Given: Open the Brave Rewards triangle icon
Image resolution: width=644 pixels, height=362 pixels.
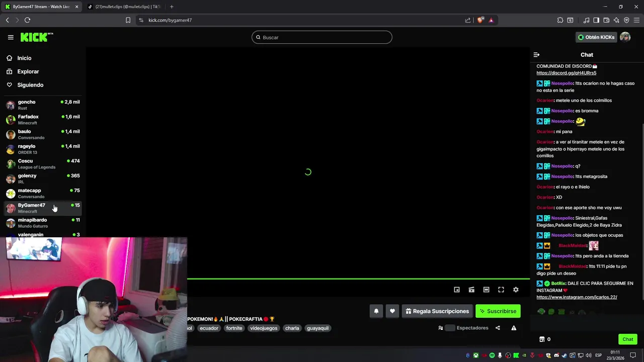Looking at the screenshot, I should pos(491,20).
